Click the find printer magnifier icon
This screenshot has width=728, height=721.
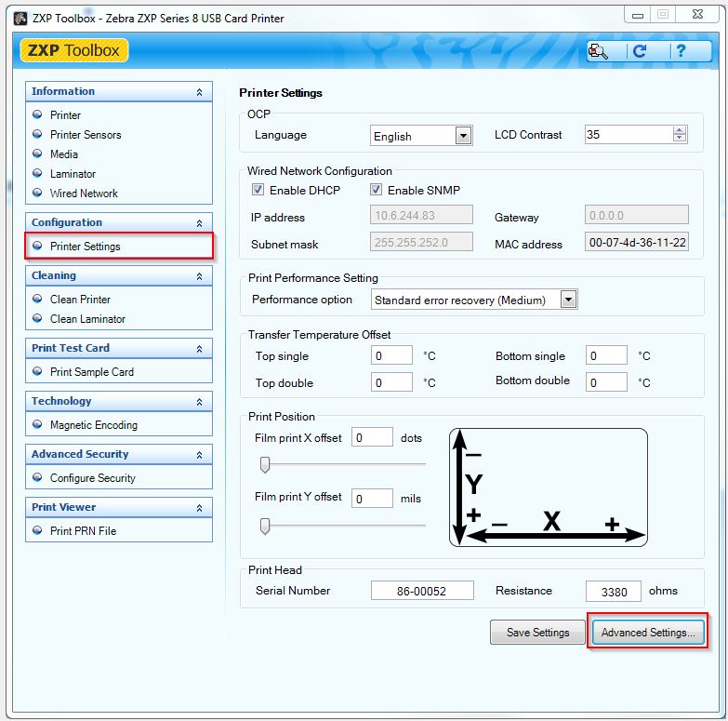[x=600, y=51]
